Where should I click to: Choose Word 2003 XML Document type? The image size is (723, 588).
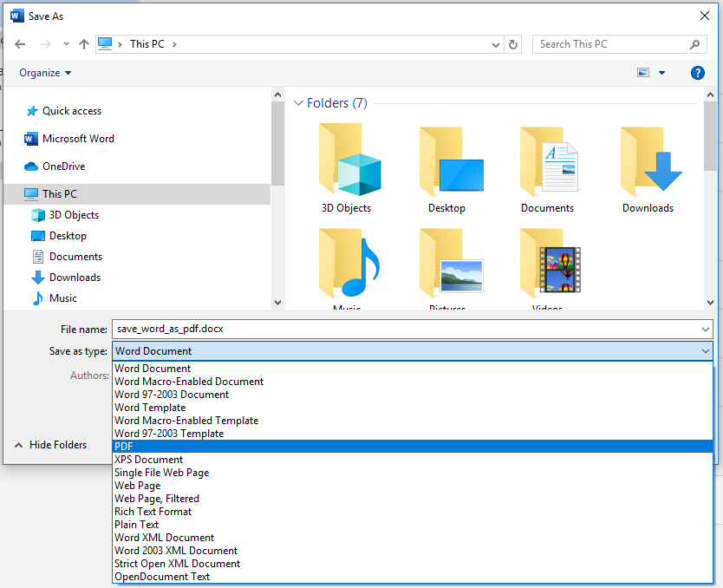[413, 551]
